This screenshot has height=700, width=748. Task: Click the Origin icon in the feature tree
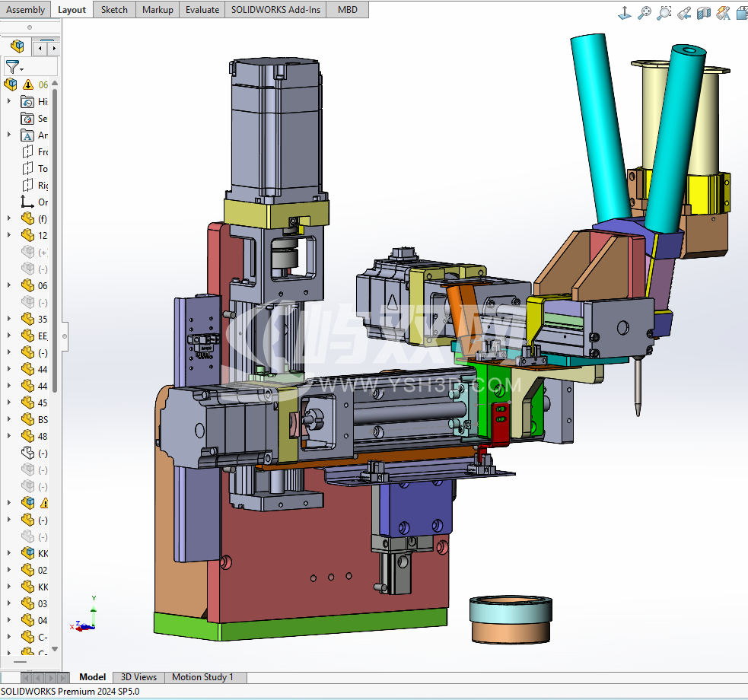(x=27, y=202)
